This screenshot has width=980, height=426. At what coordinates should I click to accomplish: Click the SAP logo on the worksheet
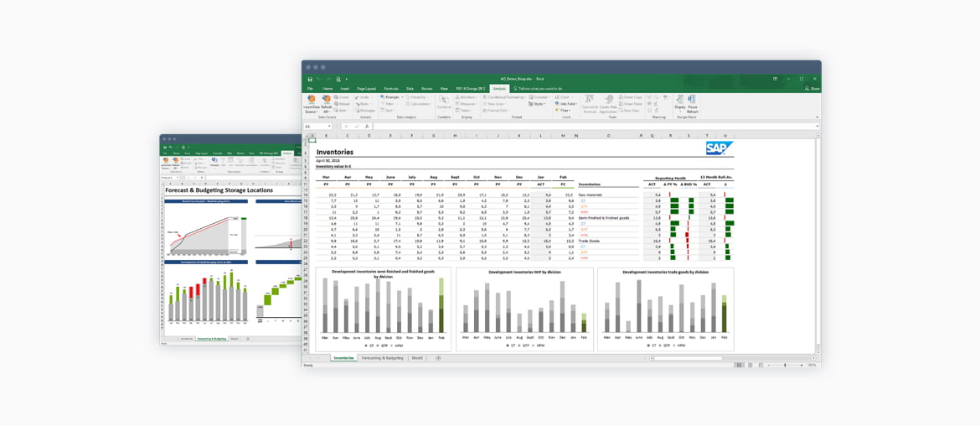(720, 148)
